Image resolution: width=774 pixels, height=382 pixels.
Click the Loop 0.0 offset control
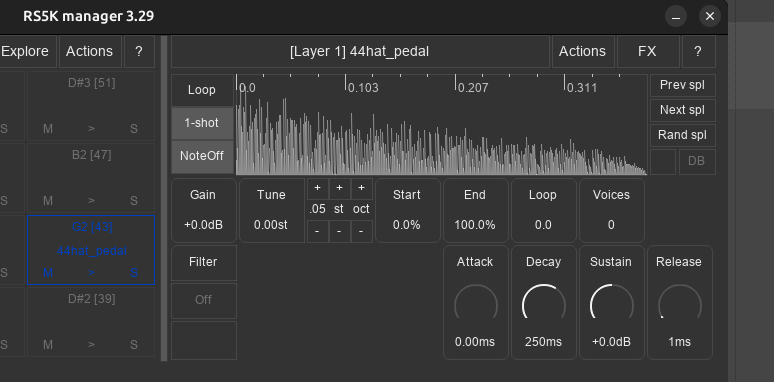tap(543, 210)
